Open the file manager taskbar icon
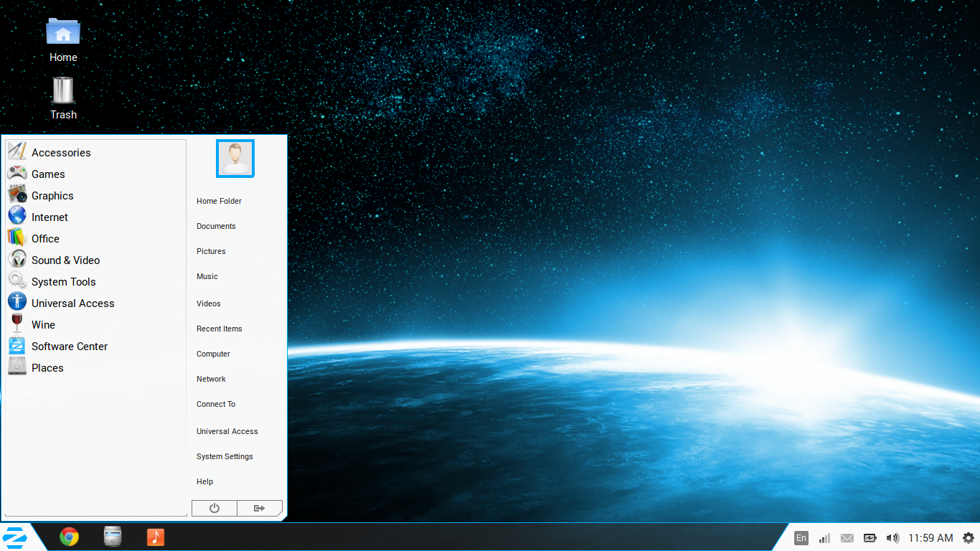This screenshot has height=551, width=980. pyautogui.click(x=113, y=537)
